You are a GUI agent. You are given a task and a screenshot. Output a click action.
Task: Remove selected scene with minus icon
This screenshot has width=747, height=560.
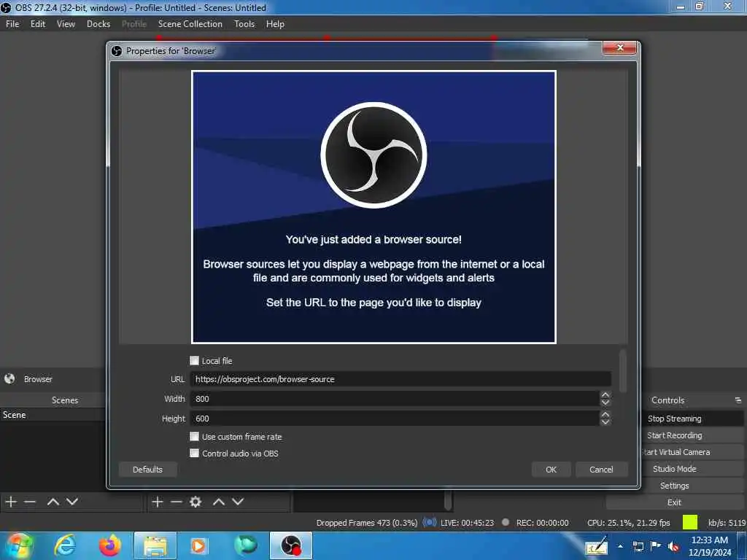pyautogui.click(x=30, y=502)
